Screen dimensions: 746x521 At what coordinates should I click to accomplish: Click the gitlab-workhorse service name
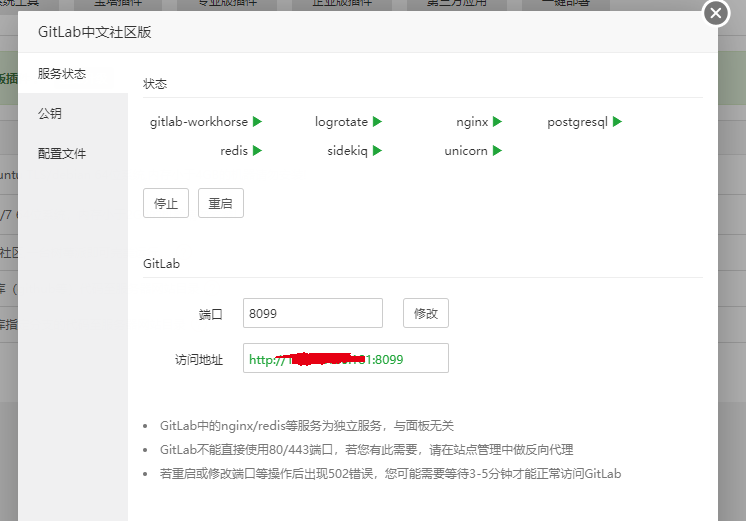pos(199,122)
